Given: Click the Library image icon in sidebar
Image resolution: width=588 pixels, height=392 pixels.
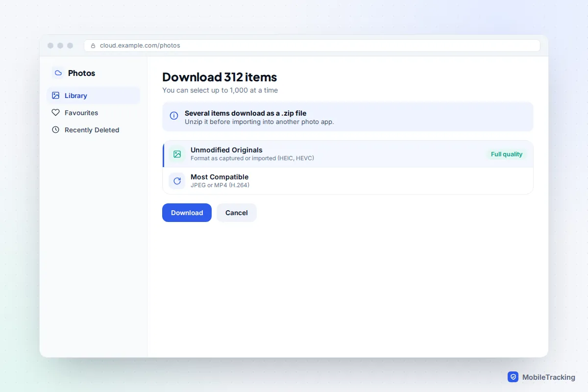Looking at the screenshot, I should click(x=55, y=96).
